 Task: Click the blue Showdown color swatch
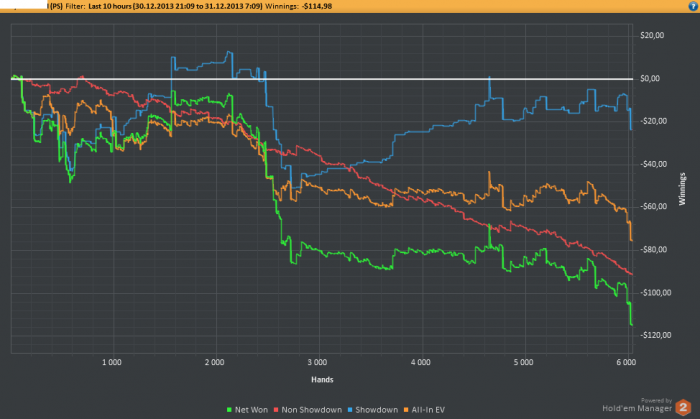pos(350,410)
